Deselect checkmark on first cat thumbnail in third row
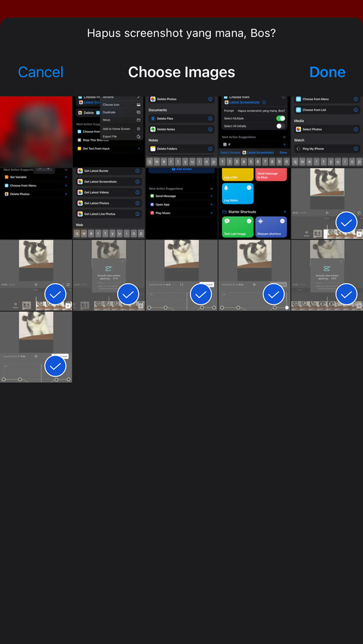The image size is (363, 644). point(56,294)
